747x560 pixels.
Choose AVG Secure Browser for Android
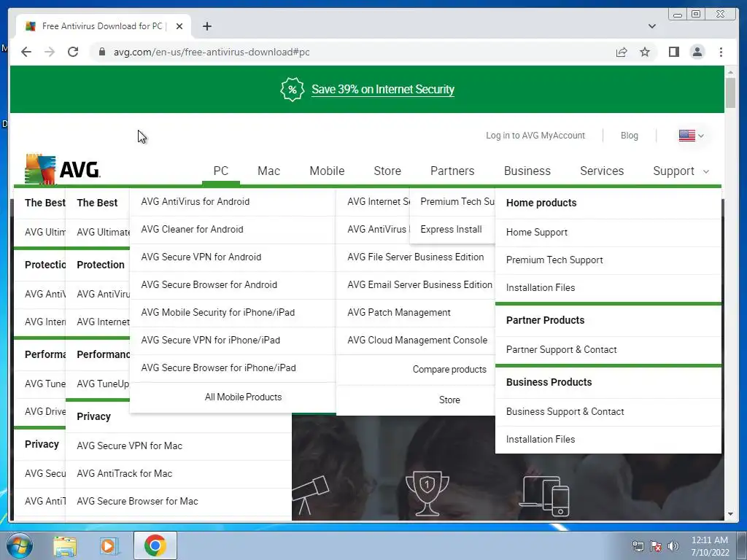(209, 285)
